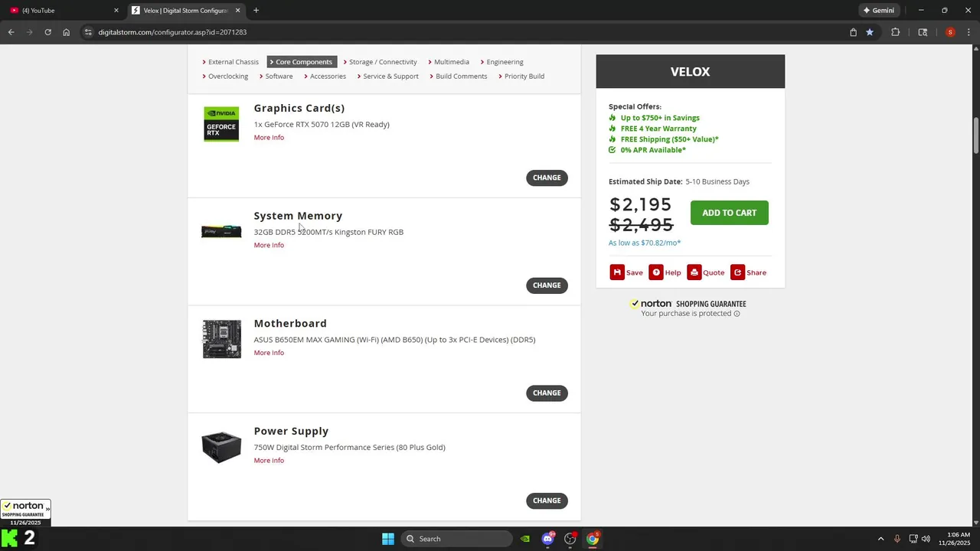The width and height of the screenshot is (980, 551).
Task: Open the Chrome extensions puzzle icon
Action: [895, 32]
